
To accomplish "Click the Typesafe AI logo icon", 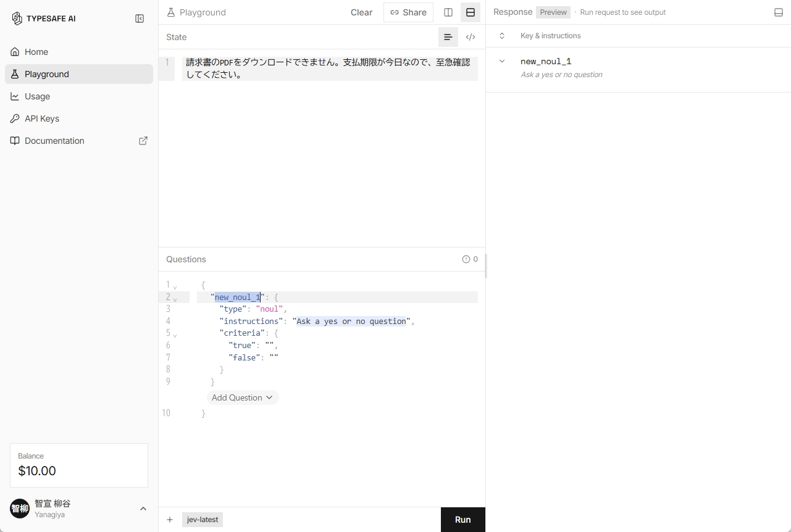I will (x=17, y=19).
